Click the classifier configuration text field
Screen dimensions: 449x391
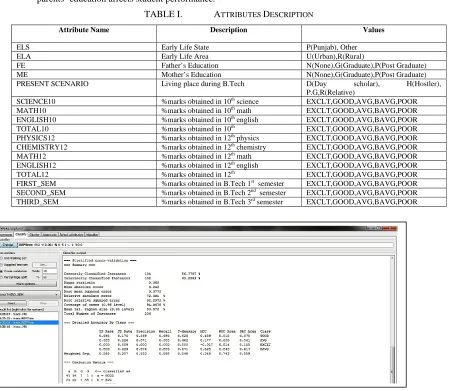pyautogui.click(x=206, y=245)
